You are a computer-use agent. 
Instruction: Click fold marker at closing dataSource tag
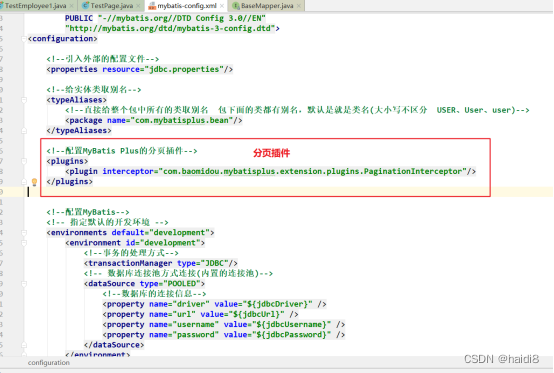pos(24,345)
